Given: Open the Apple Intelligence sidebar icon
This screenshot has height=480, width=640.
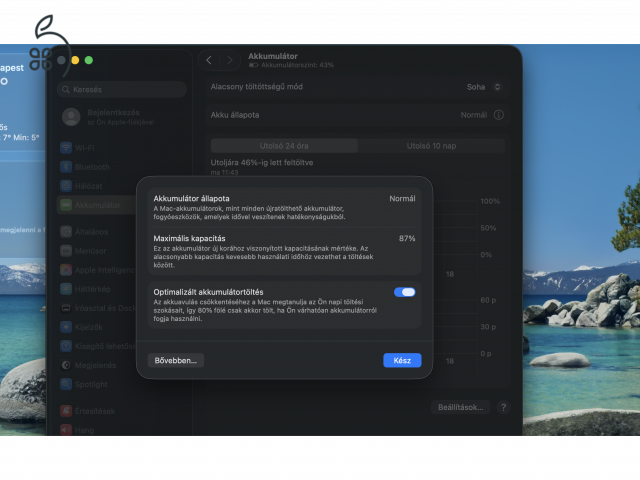Looking at the screenshot, I should coord(66,270).
